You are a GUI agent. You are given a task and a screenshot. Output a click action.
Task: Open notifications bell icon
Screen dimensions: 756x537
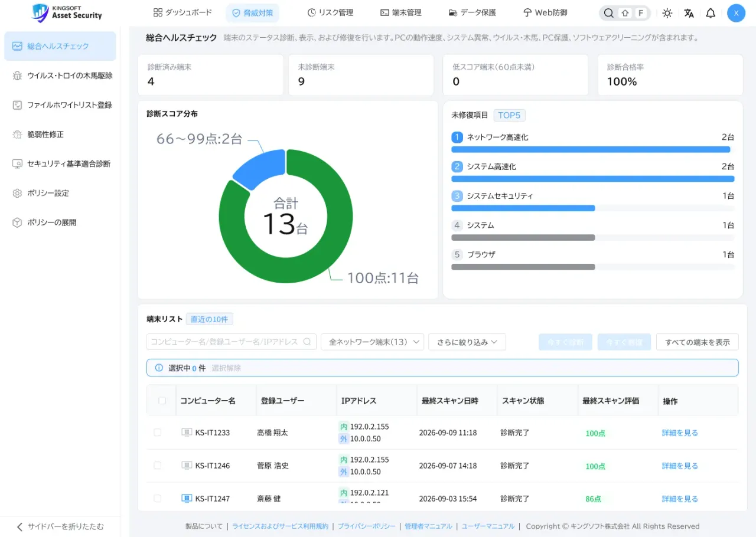(x=711, y=13)
